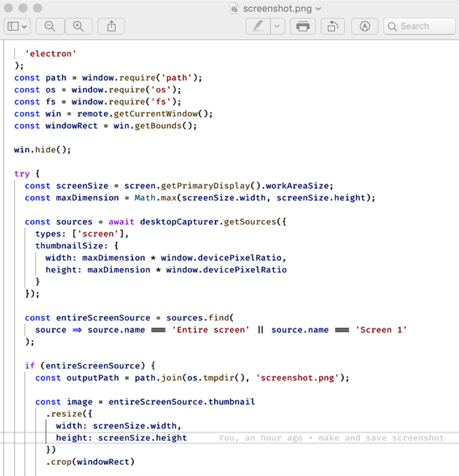459x476 pixels.
Task: Click the git blame text 'You, an hour ago'
Action: 261,438
